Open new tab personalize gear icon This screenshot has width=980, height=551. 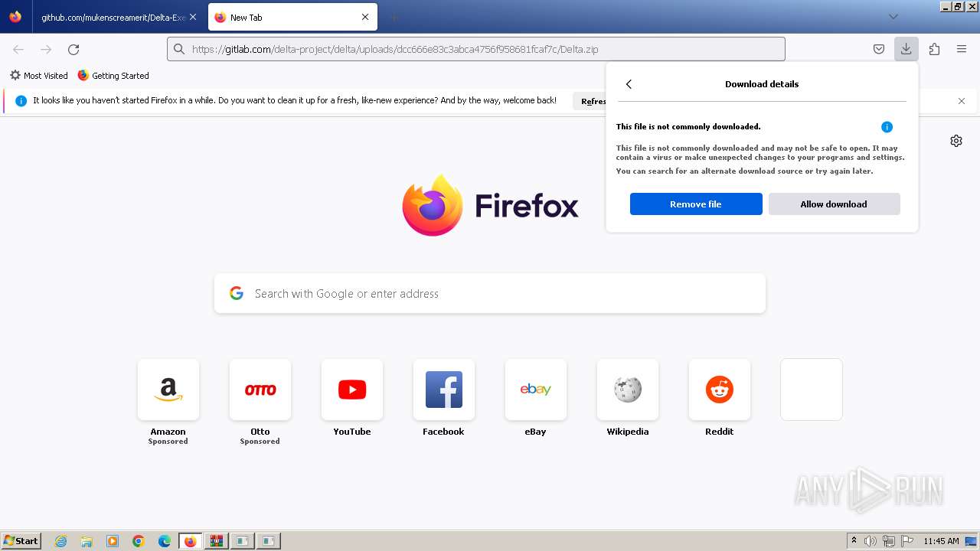956,141
